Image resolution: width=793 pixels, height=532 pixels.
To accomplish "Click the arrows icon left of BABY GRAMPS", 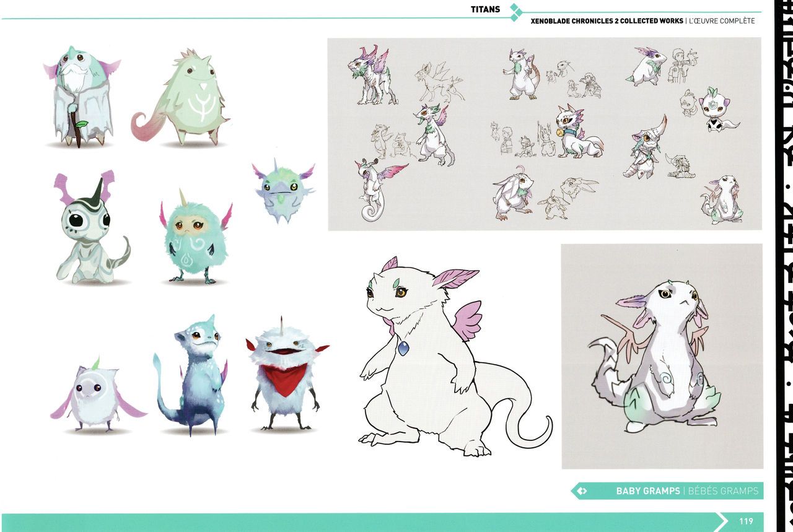I will point(582,491).
